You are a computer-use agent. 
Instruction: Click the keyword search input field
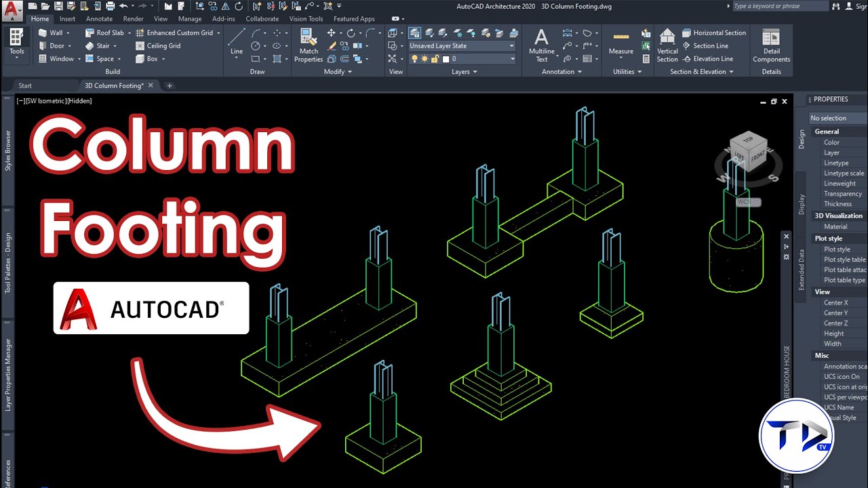click(x=780, y=6)
